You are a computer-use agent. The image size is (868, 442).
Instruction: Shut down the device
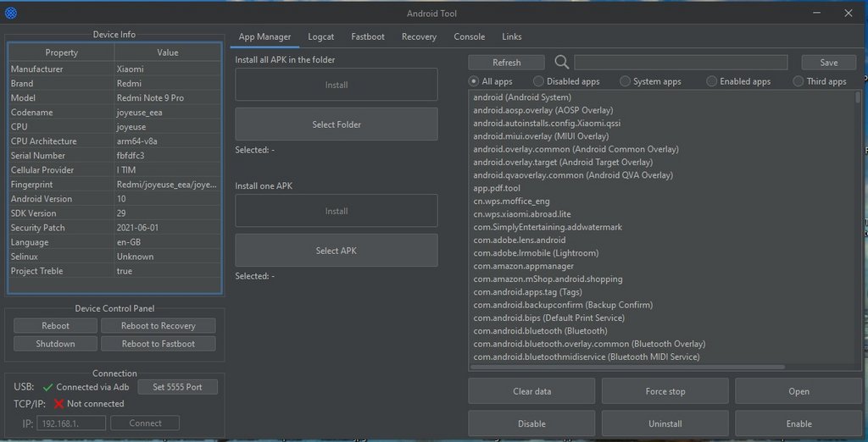(x=55, y=344)
